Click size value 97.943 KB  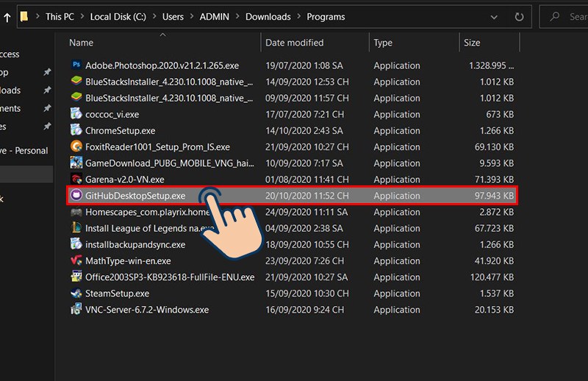pyautogui.click(x=494, y=196)
